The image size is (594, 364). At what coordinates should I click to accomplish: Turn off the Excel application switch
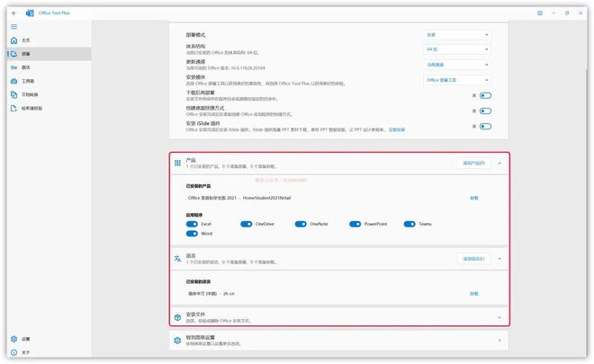193,223
